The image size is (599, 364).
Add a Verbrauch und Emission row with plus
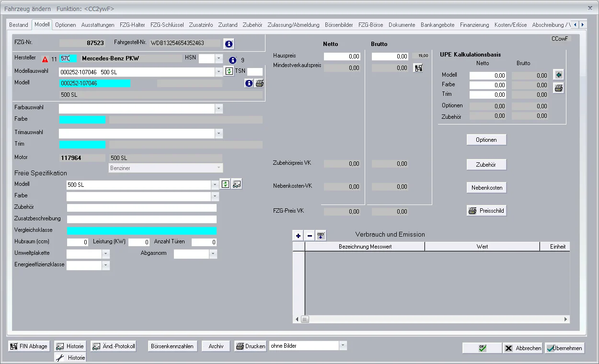click(298, 236)
